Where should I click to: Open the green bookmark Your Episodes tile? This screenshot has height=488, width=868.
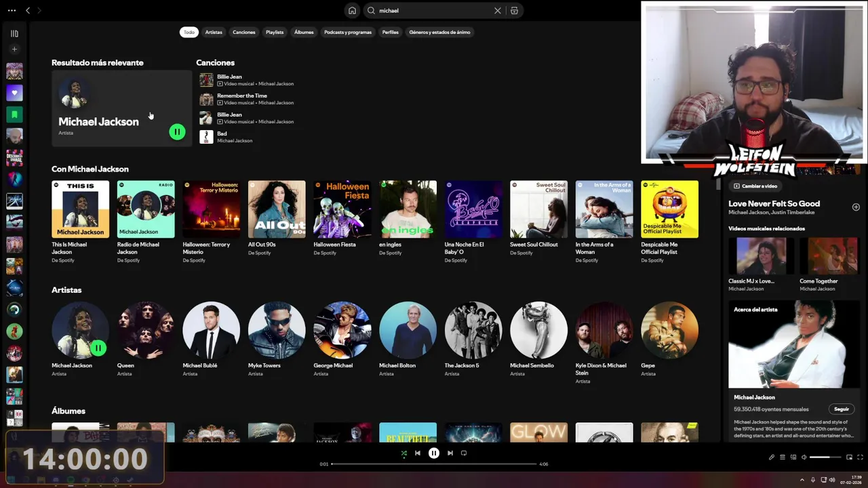(14, 115)
